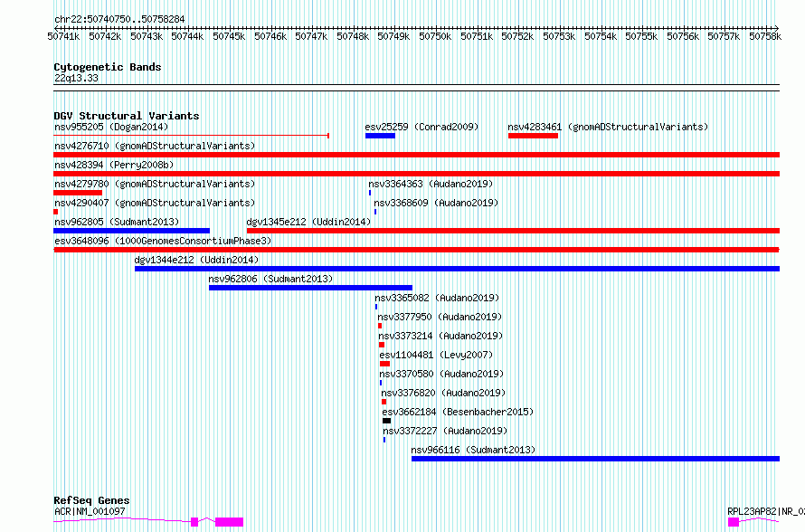
Task: Click the DGV Structural Variants track title
Action: pos(127,116)
